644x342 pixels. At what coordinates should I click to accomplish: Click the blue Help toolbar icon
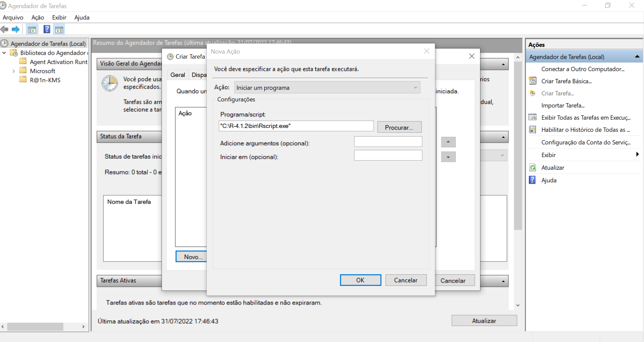(x=47, y=29)
